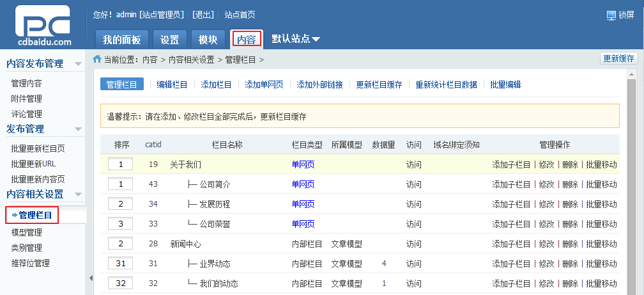Open 模型管理 in the sidebar
Image resolution: width=644 pixels, height=295 pixels.
(26, 232)
